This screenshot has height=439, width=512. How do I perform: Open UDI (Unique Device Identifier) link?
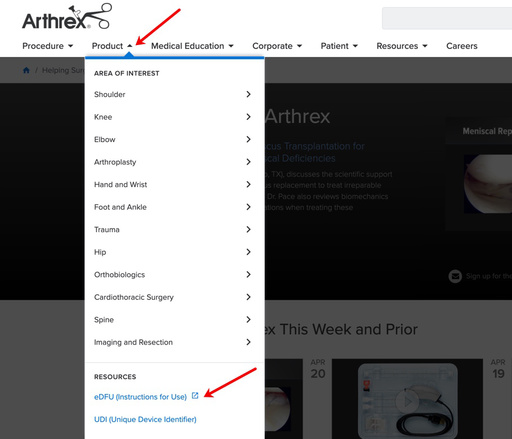145,419
